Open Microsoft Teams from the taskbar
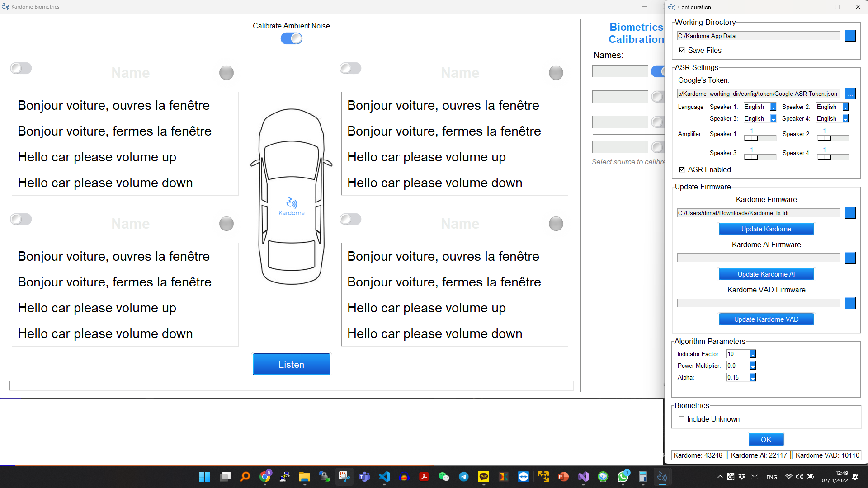The width and height of the screenshot is (868, 488). pos(364,477)
